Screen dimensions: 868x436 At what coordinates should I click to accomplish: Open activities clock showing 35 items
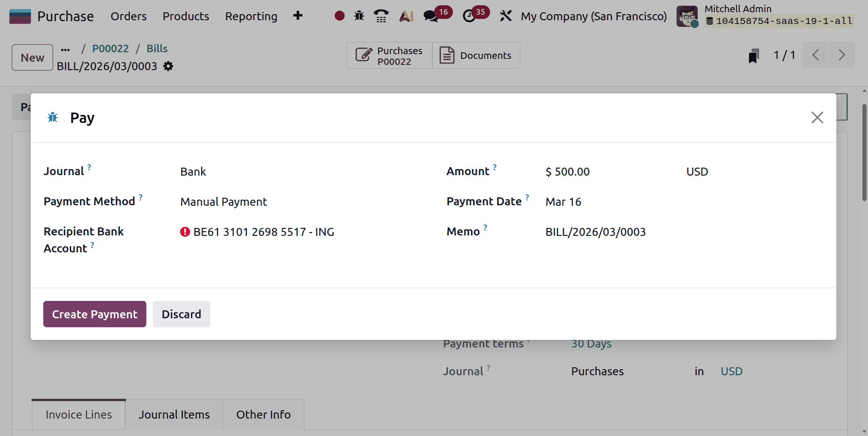point(470,16)
